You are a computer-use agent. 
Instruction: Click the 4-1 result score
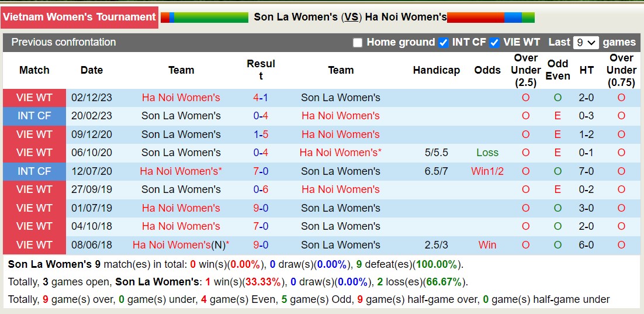coord(261,98)
